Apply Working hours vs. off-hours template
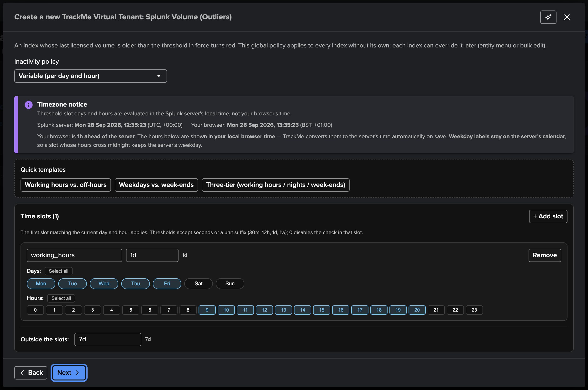Image resolution: width=588 pixels, height=390 pixels. point(66,185)
